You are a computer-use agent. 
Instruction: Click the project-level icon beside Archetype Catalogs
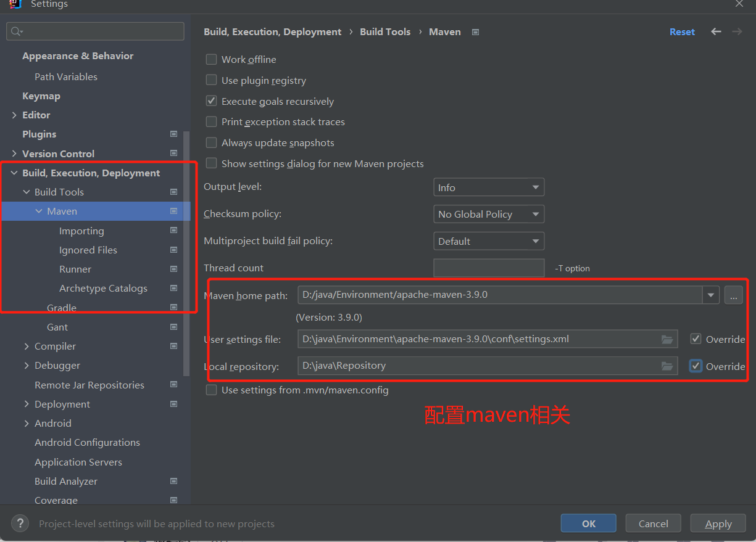pos(173,288)
